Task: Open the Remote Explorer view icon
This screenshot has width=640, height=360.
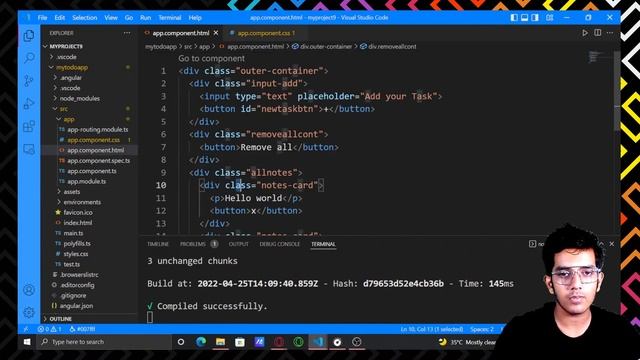Action: [x=29, y=149]
